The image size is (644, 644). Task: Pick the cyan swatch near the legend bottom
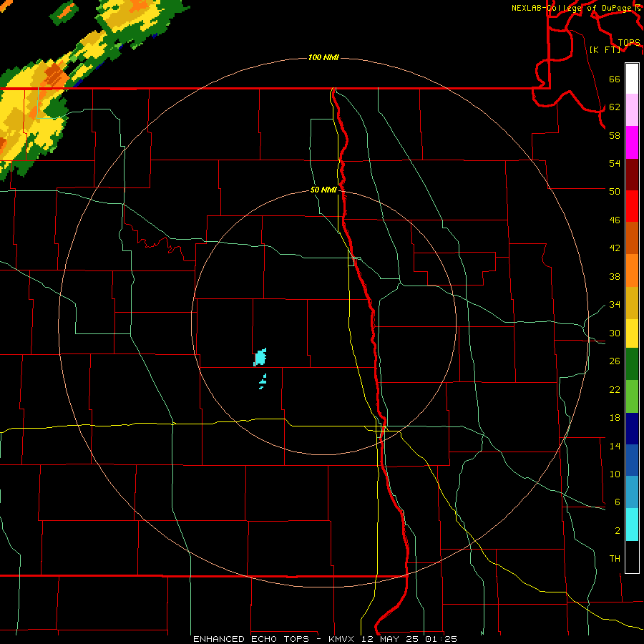click(x=632, y=525)
